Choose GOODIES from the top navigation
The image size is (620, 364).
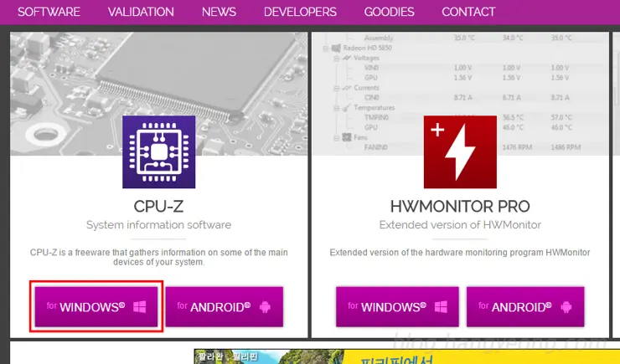pyautogui.click(x=389, y=12)
